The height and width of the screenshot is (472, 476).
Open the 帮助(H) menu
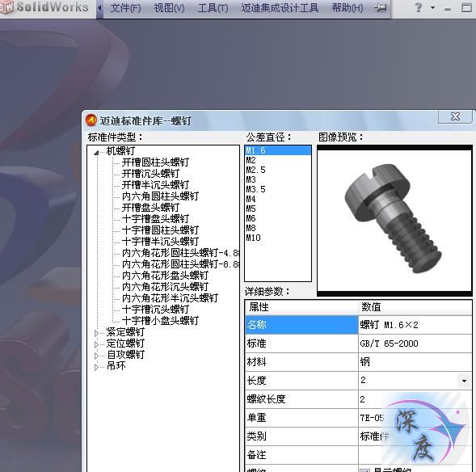tap(348, 7)
